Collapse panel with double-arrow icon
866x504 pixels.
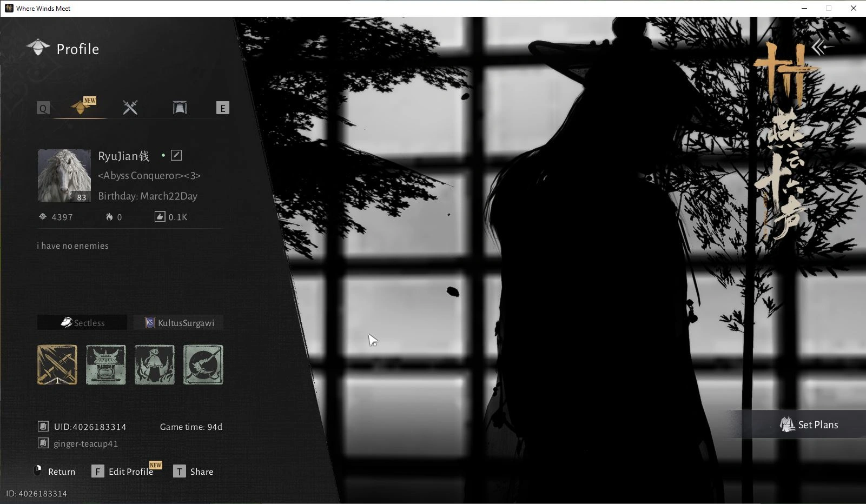pyautogui.click(x=823, y=48)
